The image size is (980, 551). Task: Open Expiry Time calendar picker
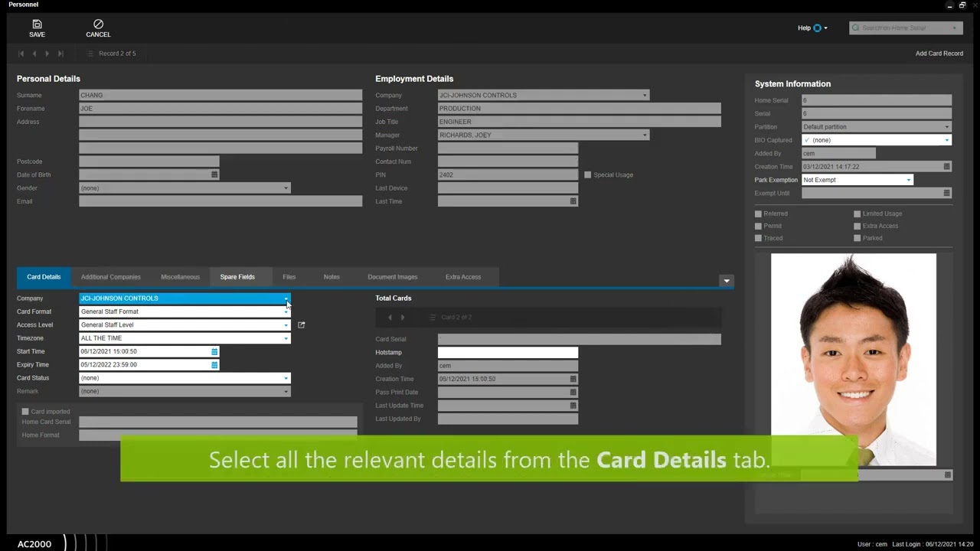(214, 365)
